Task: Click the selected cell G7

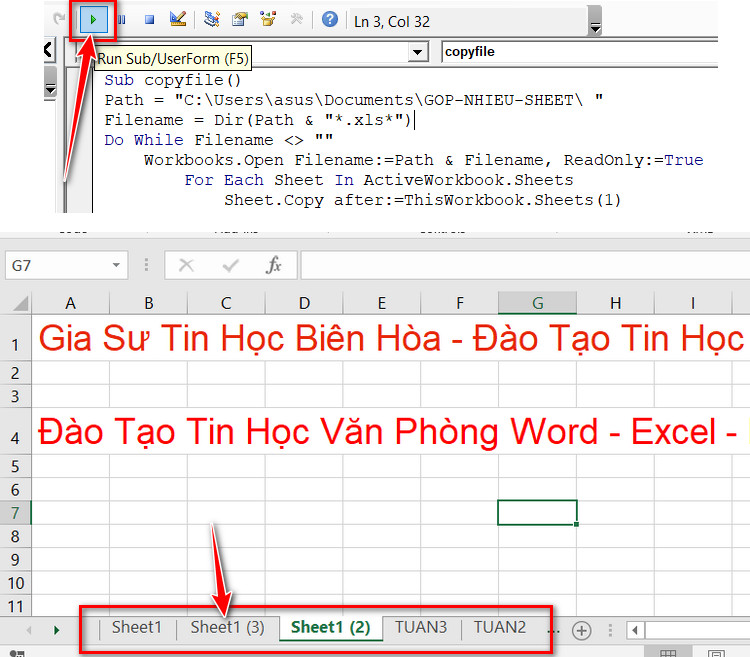Action: pyautogui.click(x=537, y=513)
